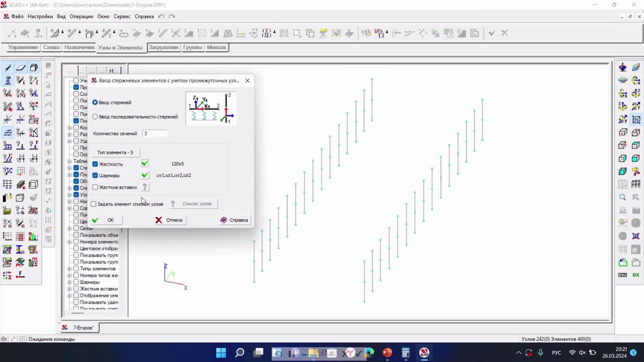Click the toolbar X cancel icon
644x362 pixels.
tap(505, 33)
